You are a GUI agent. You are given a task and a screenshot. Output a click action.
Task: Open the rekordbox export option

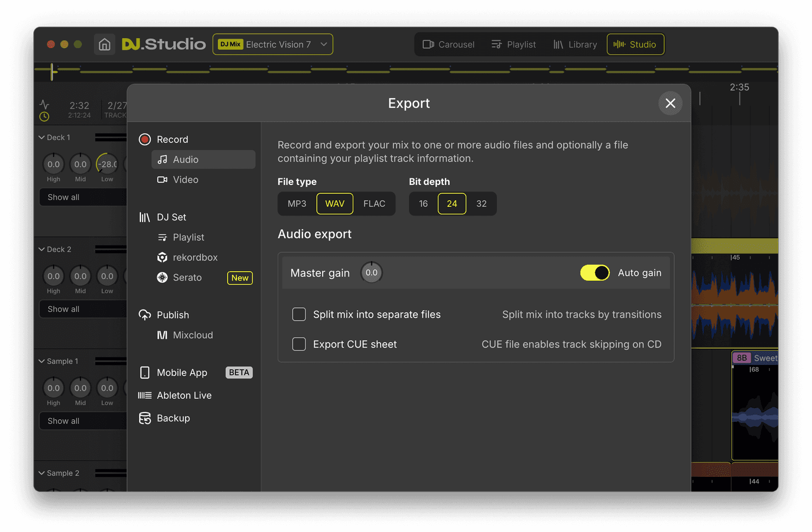pyautogui.click(x=203, y=258)
